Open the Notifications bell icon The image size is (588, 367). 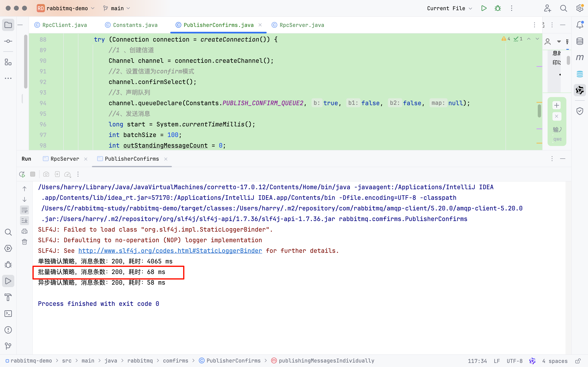pyautogui.click(x=580, y=25)
